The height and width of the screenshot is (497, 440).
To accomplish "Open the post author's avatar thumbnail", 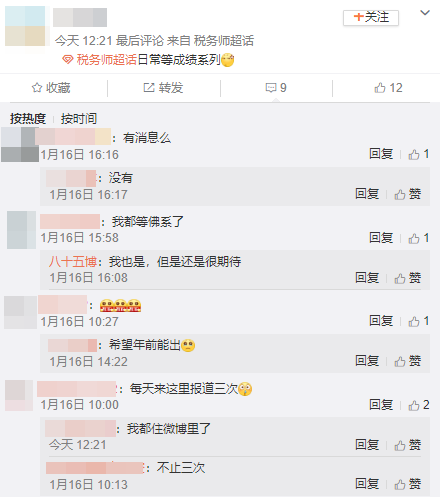I will click(25, 26).
